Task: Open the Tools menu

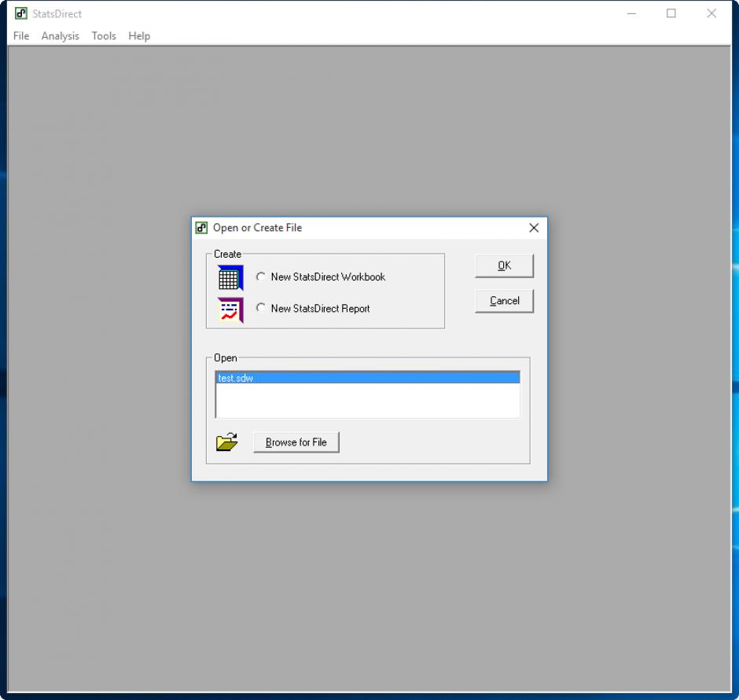Action: (104, 36)
